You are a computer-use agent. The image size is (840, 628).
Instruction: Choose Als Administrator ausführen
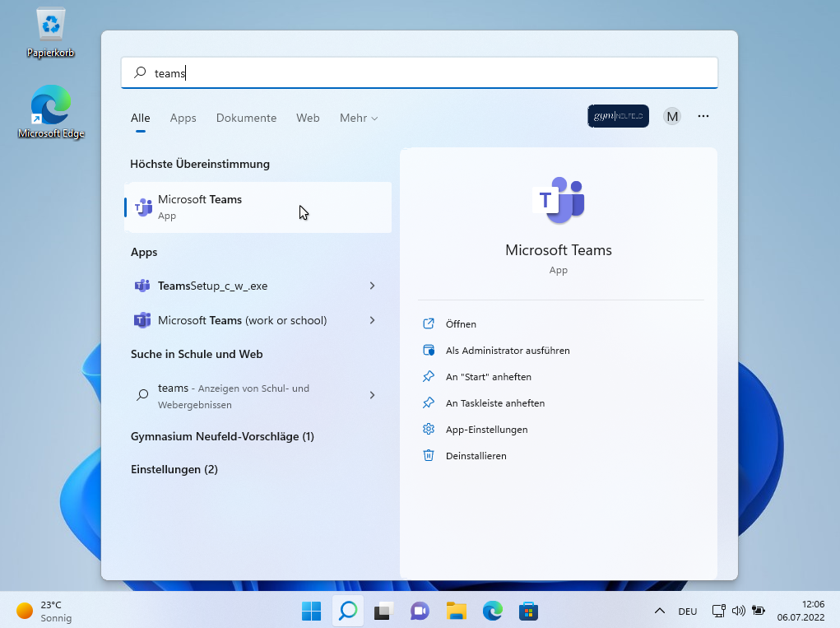pos(507,351)
